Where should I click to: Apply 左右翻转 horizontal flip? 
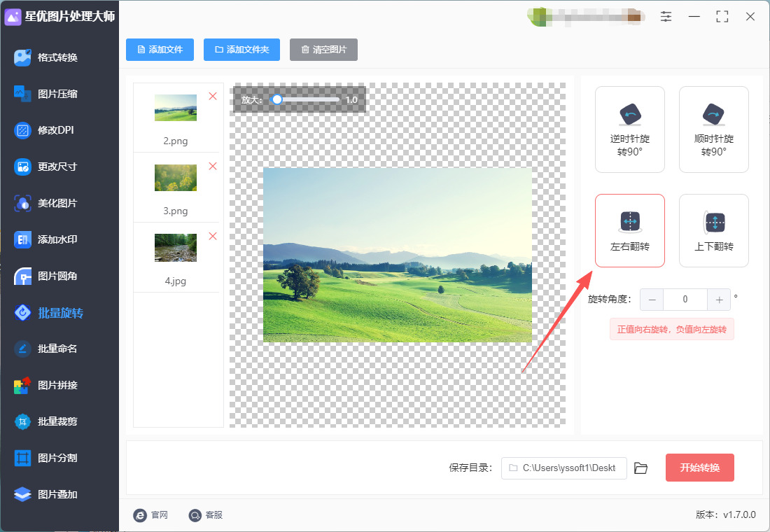pos(630,231)
